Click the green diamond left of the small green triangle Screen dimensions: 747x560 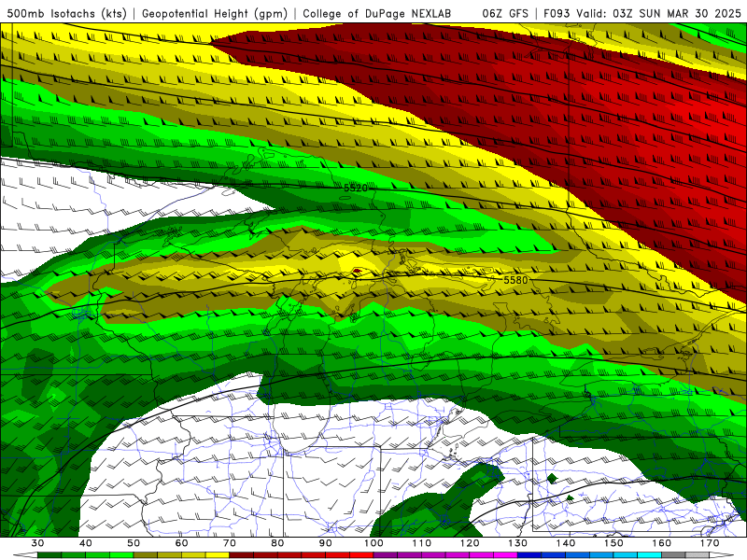pos(552,479)
